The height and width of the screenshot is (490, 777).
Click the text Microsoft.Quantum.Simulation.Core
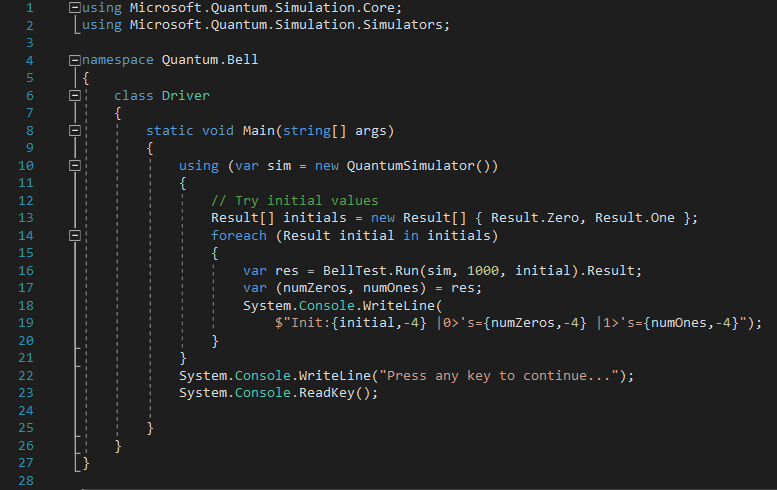262,8
